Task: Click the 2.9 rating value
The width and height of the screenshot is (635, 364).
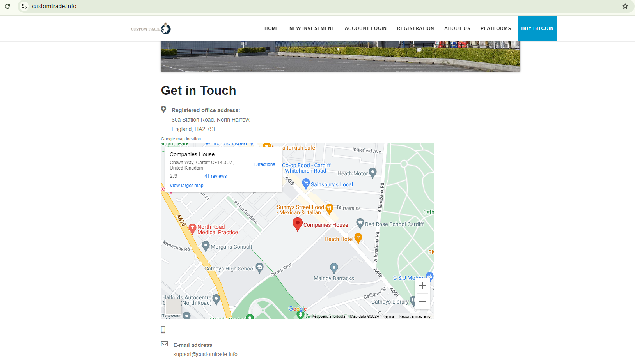Action: (x=174, y=176)
